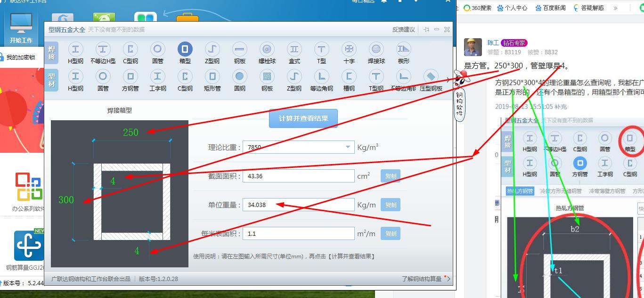Select 钢板 in the 焊接 row
The width and height of the screenshot is (644, 298).
[x=239, y=49]
